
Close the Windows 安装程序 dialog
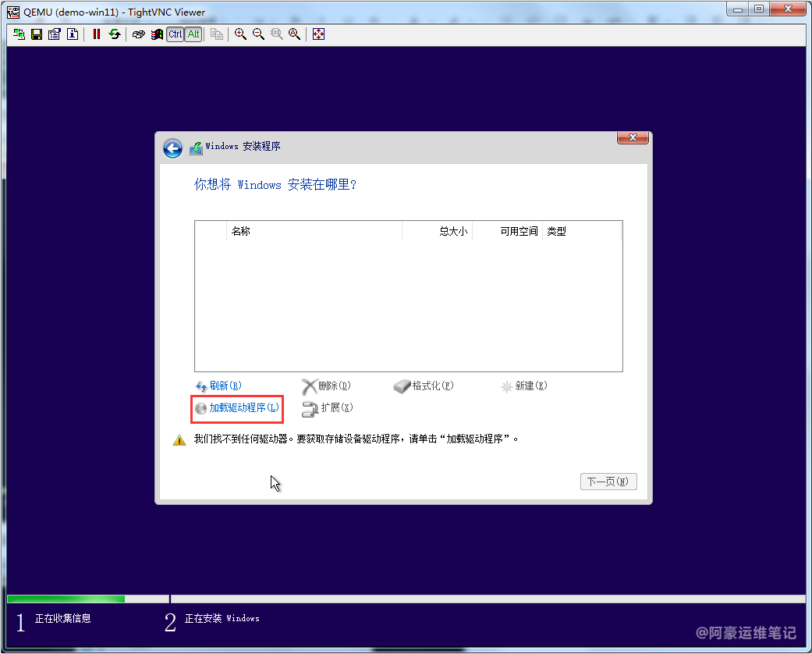click(633, 138)
